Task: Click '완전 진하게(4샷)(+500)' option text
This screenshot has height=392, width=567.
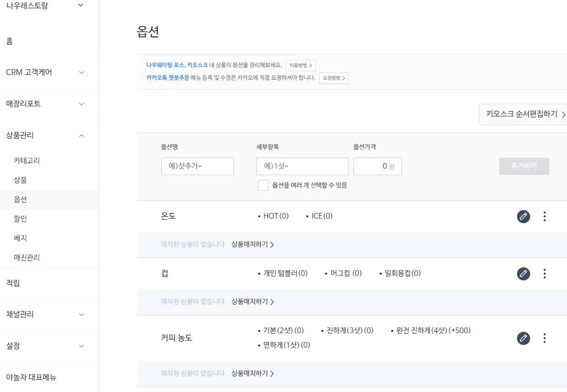Action: (x=433, y=330)
